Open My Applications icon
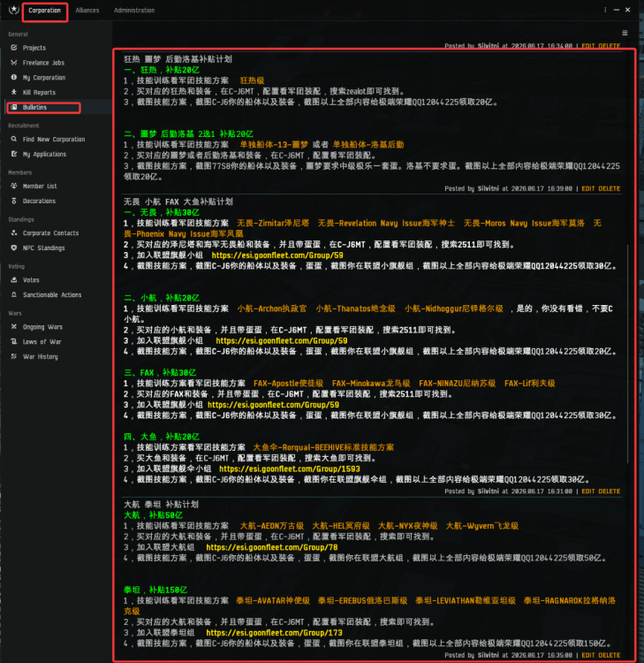 (x=14, y=154)
